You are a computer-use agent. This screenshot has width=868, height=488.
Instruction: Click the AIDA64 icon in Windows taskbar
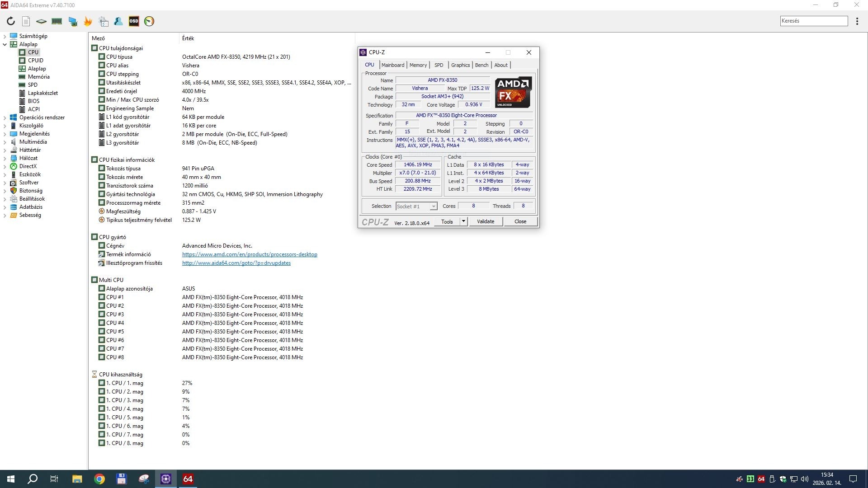coord(188,479)
